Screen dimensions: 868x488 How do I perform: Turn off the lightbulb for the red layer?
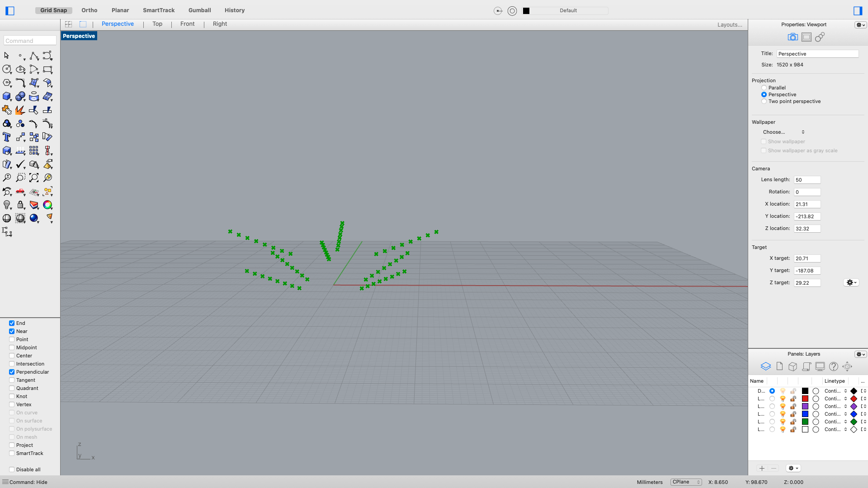pyautogui.click(x=783, y=399)
